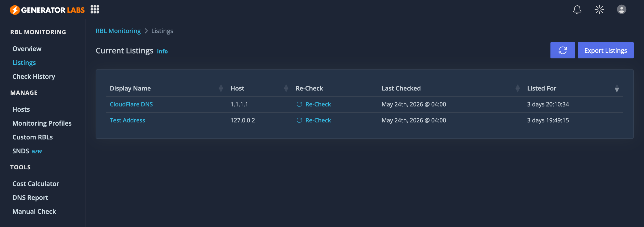Open DNS Report tool
This screenshot has height=227, width=644.
click(x=30, y=198)
